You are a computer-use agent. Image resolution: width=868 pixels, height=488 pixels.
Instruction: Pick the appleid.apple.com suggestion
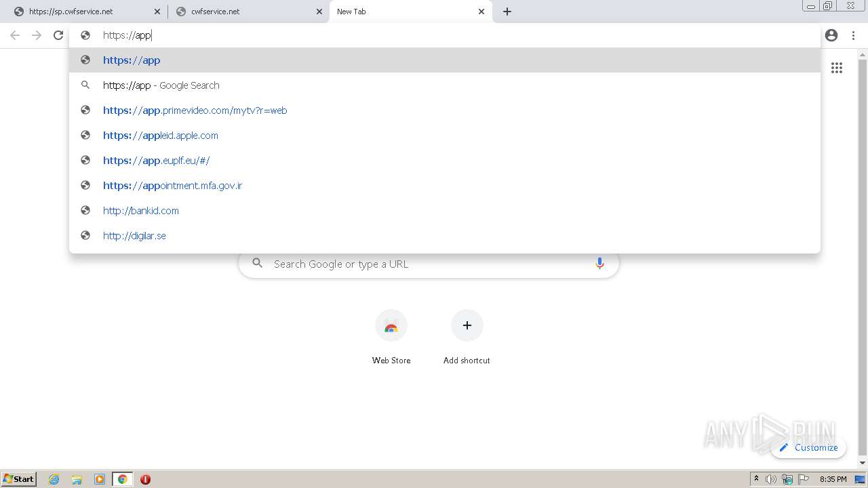click(x=444, y=135)
